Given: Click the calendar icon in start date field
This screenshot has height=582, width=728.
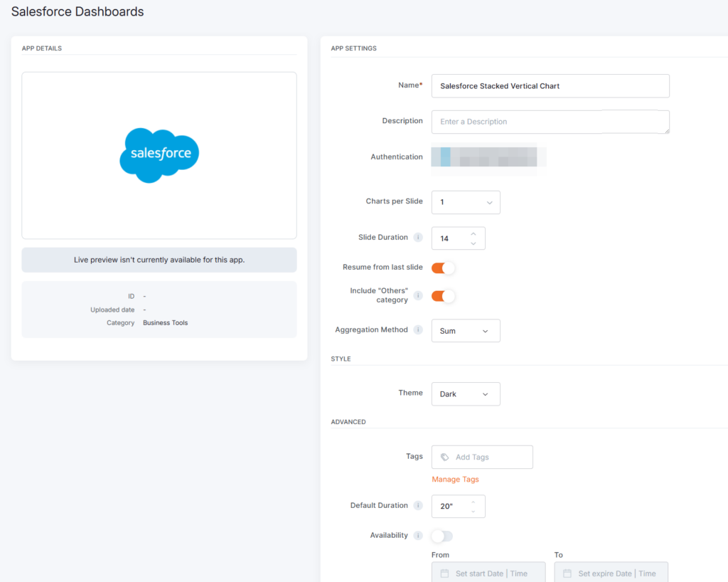Looking at the screenshot, I should click(444, 573).
